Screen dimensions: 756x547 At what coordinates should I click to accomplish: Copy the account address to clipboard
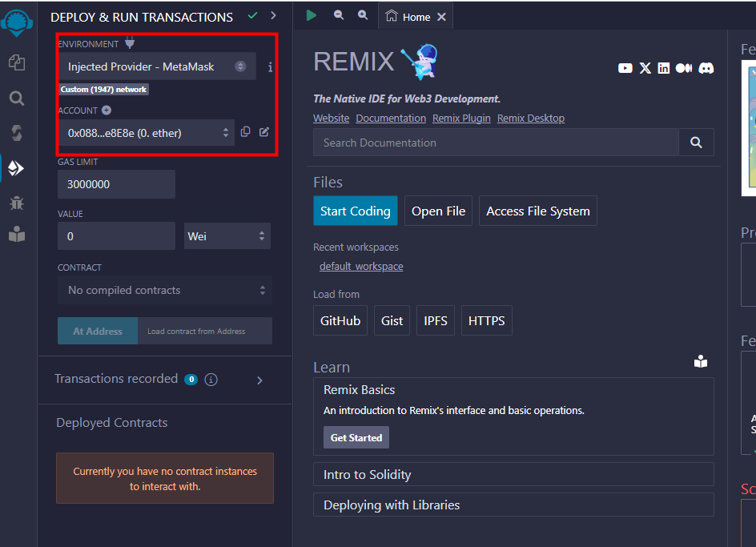click(245, 131)
